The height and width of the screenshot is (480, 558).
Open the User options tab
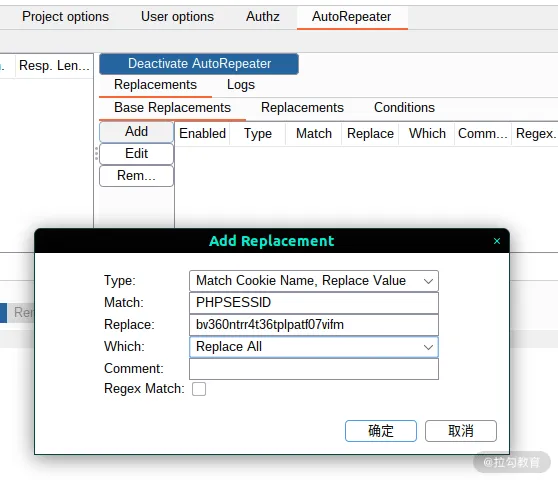(177, 17)
